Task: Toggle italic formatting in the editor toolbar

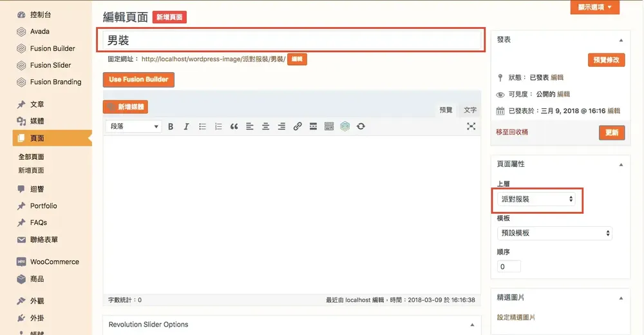Action: (186, 127)
